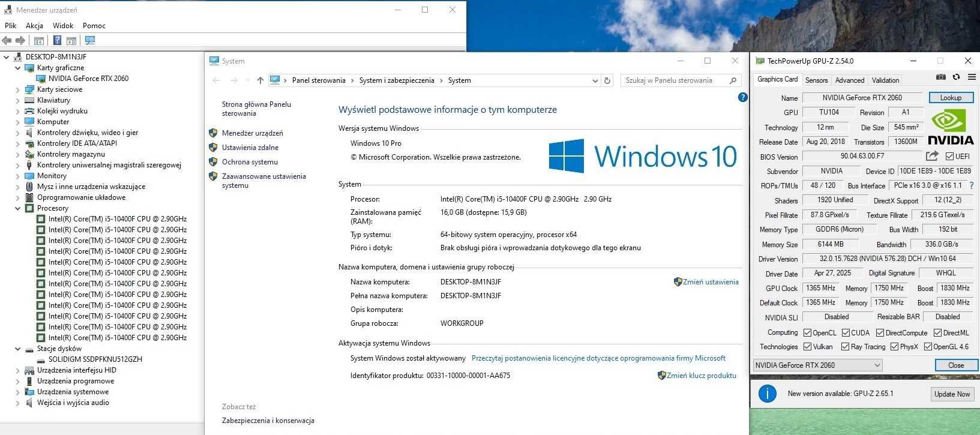Click System i zabezpieczenia breadcrumb segment
This screenshot has height=435, width=980.
tap(397, 80)
